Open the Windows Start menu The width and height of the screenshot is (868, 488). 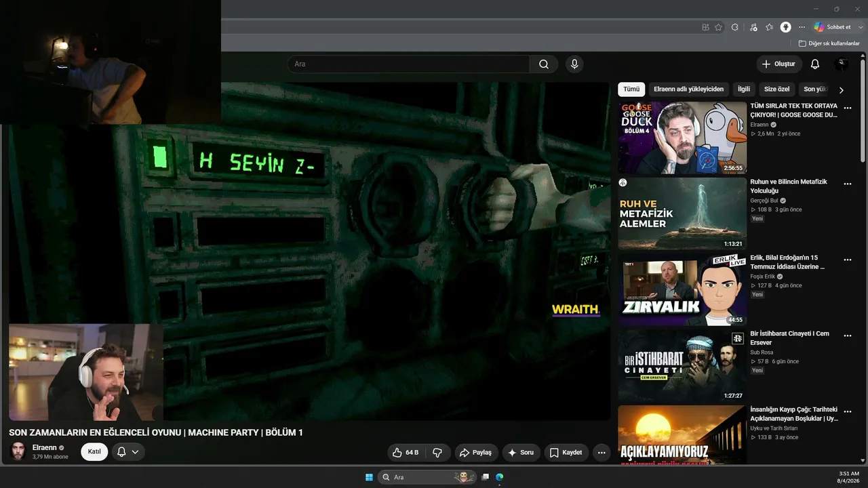point(369,477)
